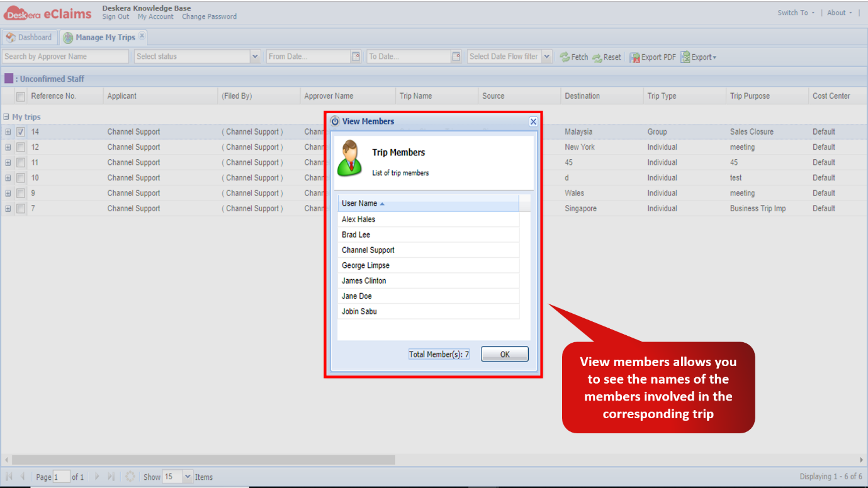The image size is (868, 488).
Task: Click the Sign Out link
Action: click(x=116, y=17)
